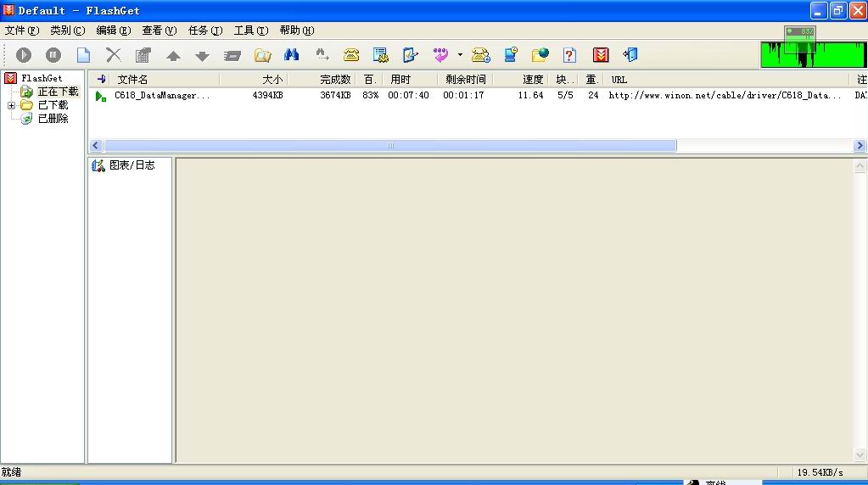Move job up with the up arrow
868x485 pixels.
(x=173, y=56)
